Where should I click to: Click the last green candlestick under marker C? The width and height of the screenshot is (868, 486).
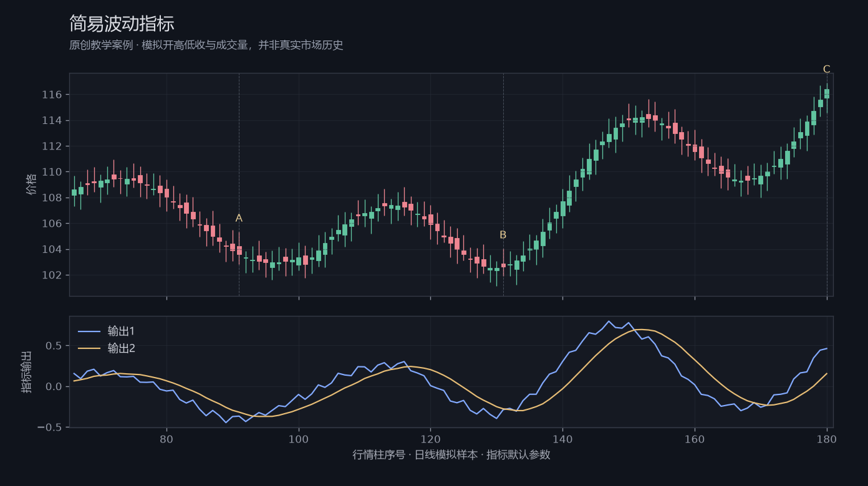(827, 93)
